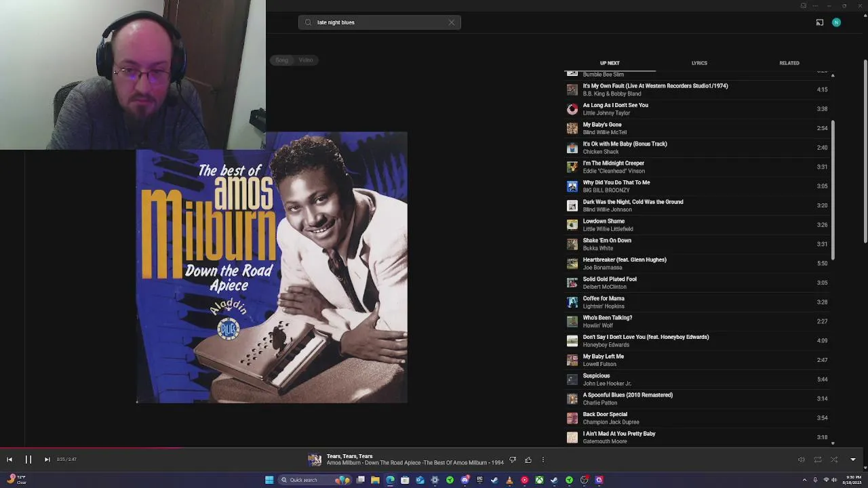
Task: Open File Explorer from the taskbar
Action: tap(375, 480)
